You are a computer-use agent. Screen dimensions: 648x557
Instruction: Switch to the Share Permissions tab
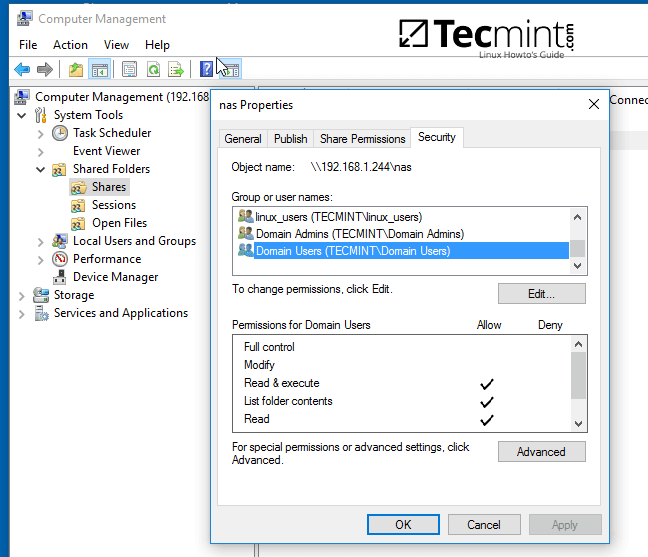click(362, 139)
